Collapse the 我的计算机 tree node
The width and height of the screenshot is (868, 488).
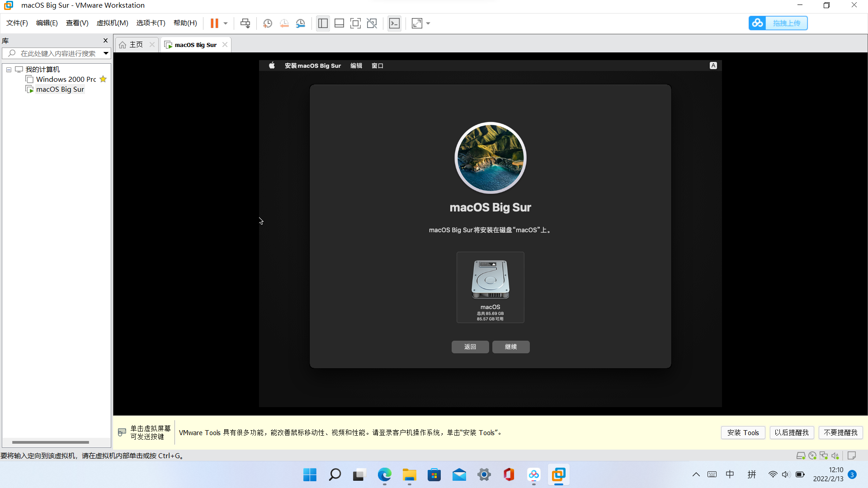(x=9, y=70)
